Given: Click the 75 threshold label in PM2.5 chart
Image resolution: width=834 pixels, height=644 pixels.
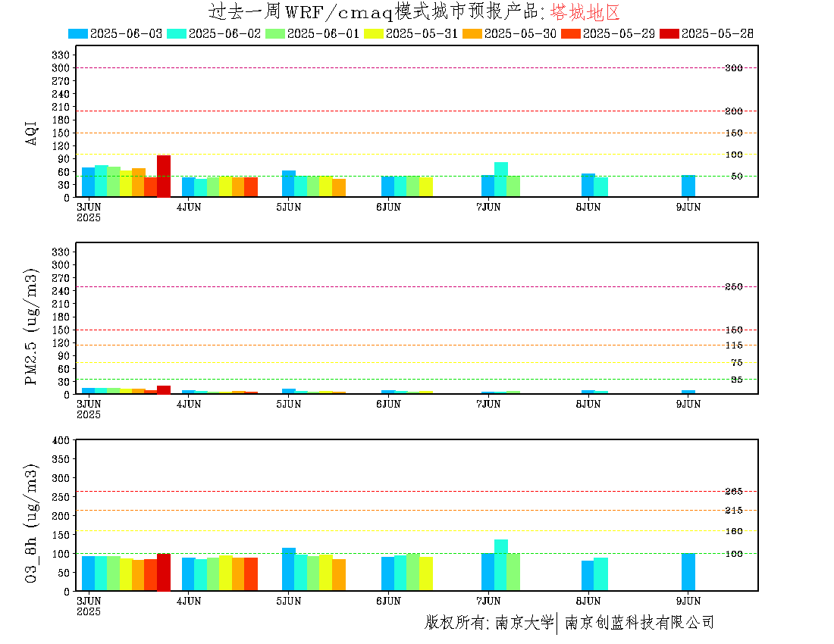Looking at the screenshot, I should tap(737, 362).
